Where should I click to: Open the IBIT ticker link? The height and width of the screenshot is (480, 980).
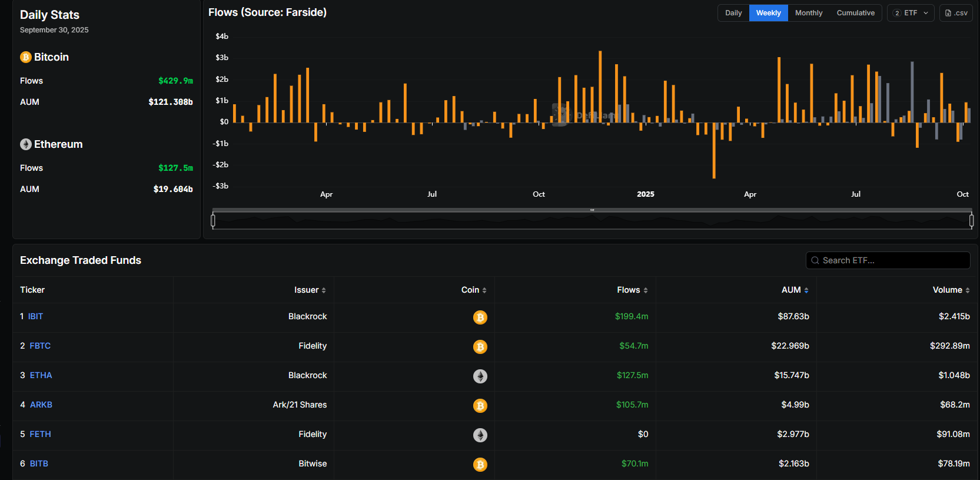pyautogui.click(x=35, y=316)
